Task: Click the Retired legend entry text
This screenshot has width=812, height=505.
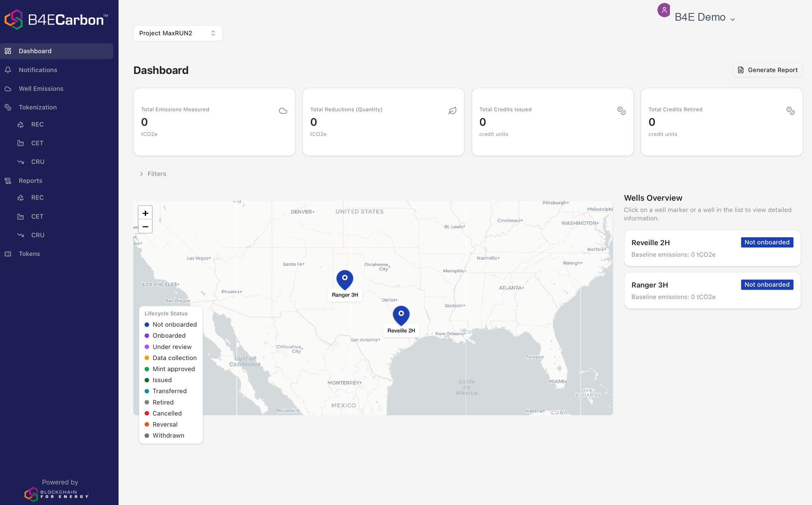Action: [163, 403]
